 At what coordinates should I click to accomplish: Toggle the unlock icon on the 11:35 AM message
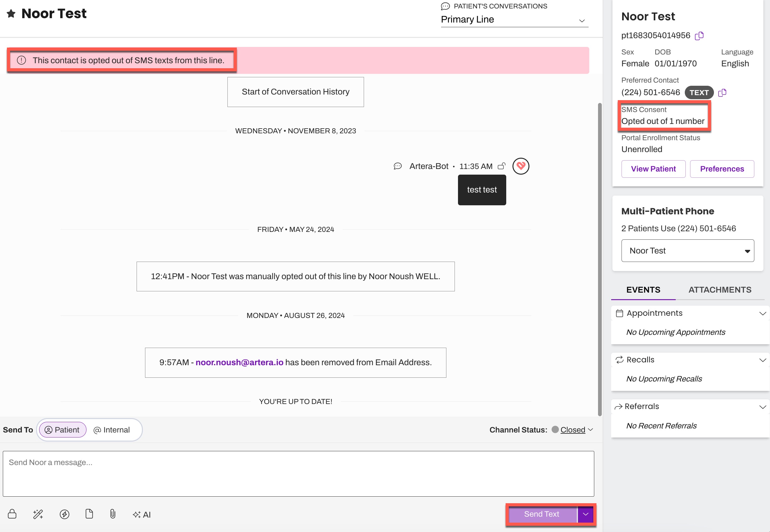(x=502, y=166)
